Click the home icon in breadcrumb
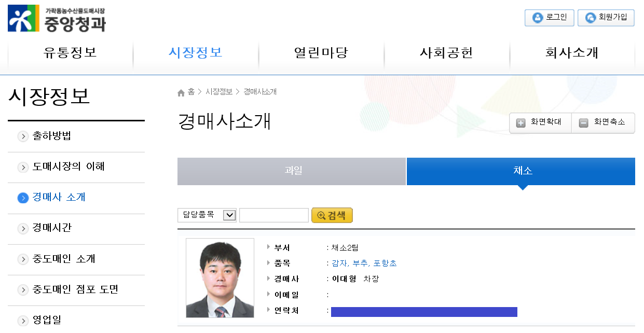 [x=181, y=92]
